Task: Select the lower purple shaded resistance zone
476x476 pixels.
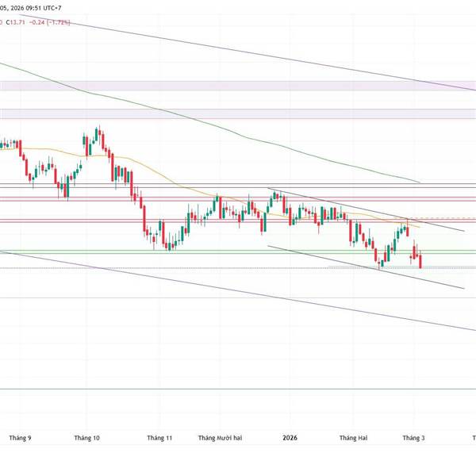Action: point(238,113)
